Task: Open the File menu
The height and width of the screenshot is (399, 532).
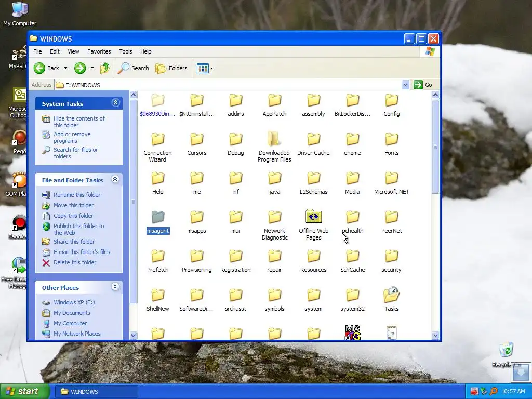Action: 37,51
